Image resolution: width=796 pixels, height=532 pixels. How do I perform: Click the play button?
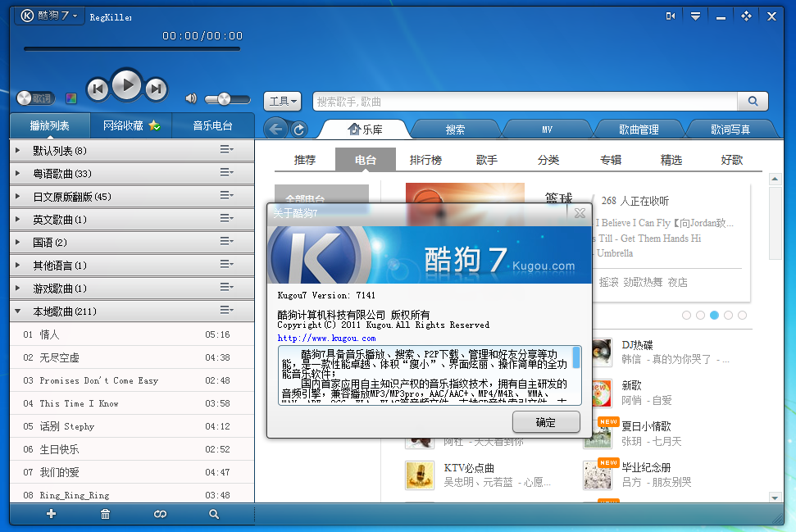coord(126,84)
